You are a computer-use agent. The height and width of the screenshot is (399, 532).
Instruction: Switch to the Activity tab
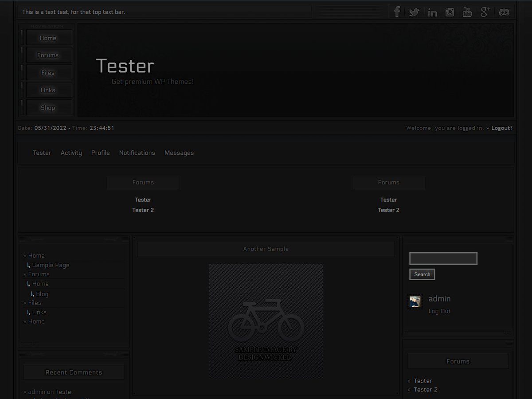[71, 153]
